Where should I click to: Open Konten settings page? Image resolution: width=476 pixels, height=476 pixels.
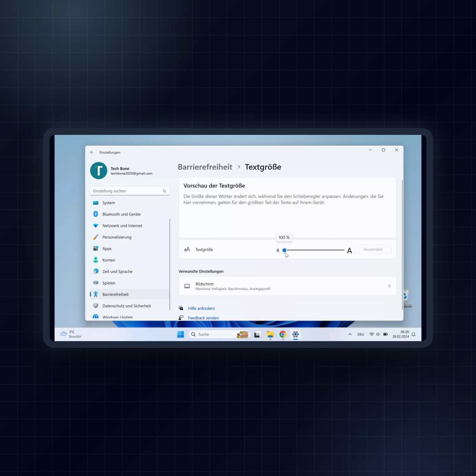coord(130,260)
